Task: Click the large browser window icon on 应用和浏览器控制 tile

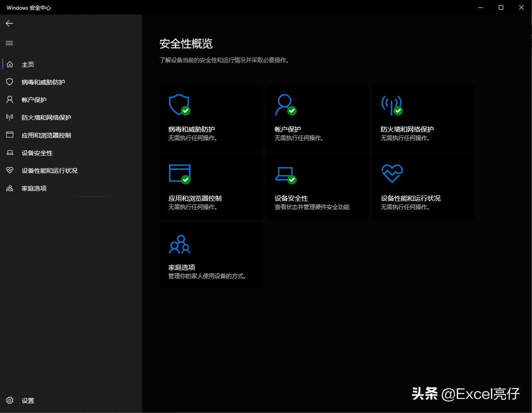Action: click(180, 174)
